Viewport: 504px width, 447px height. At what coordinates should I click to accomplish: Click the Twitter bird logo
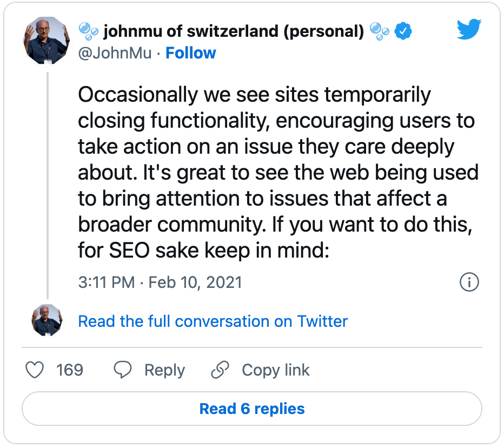[x=469, y=29]
